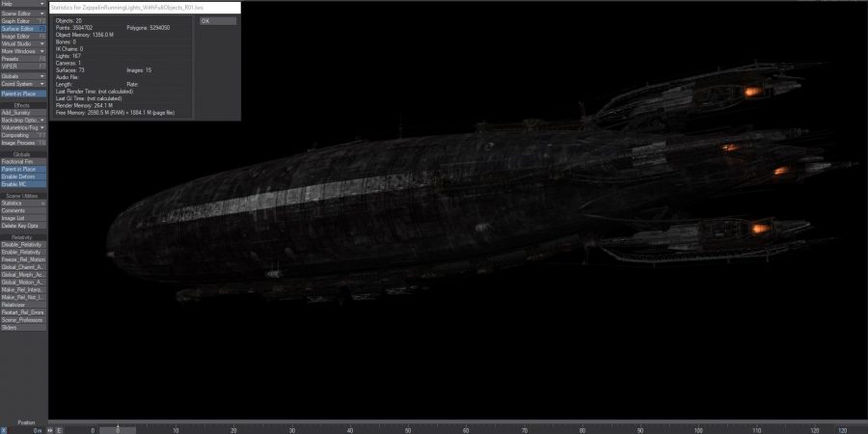Open the Help dropdown menu
868x434 pixels.
pos(23,4)
